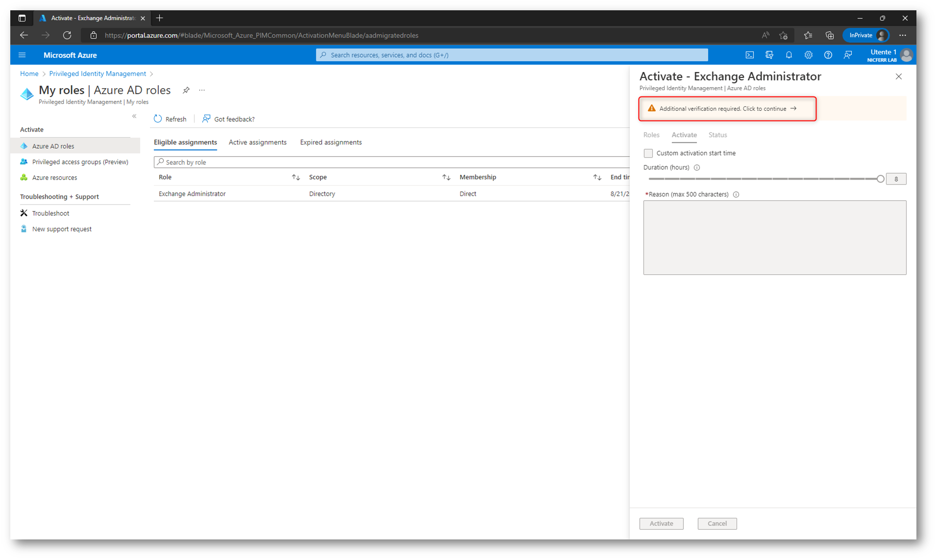
Task: Click the Azure search resources box
Action: click(512, 55)
